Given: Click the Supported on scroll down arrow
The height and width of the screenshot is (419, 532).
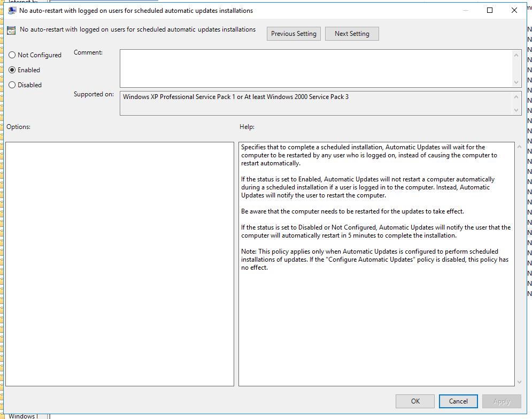Looking at the screenshot, I should pos(517,110).
